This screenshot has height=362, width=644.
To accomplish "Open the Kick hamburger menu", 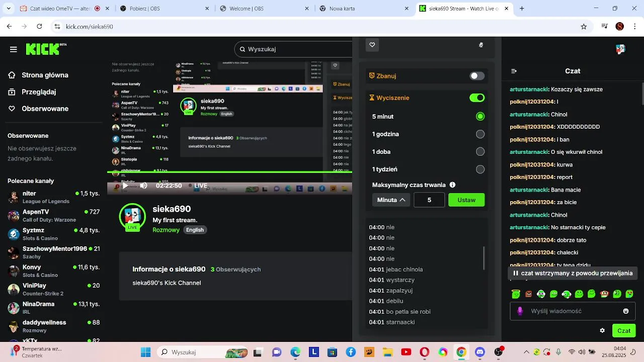I will 13,49.
